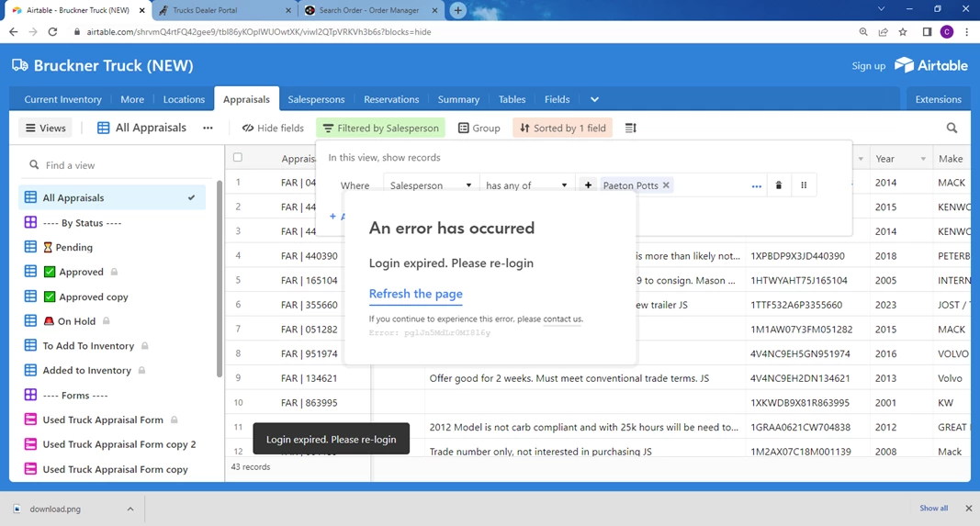
Task: Go back with the browser back arrow
Action: click(x=14, y=32)
